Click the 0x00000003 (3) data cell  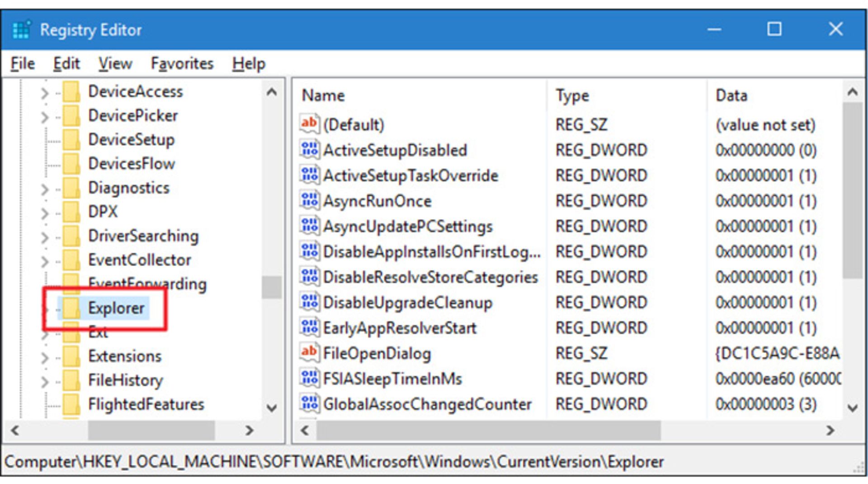pyautogui.click(x=766, y=404)
